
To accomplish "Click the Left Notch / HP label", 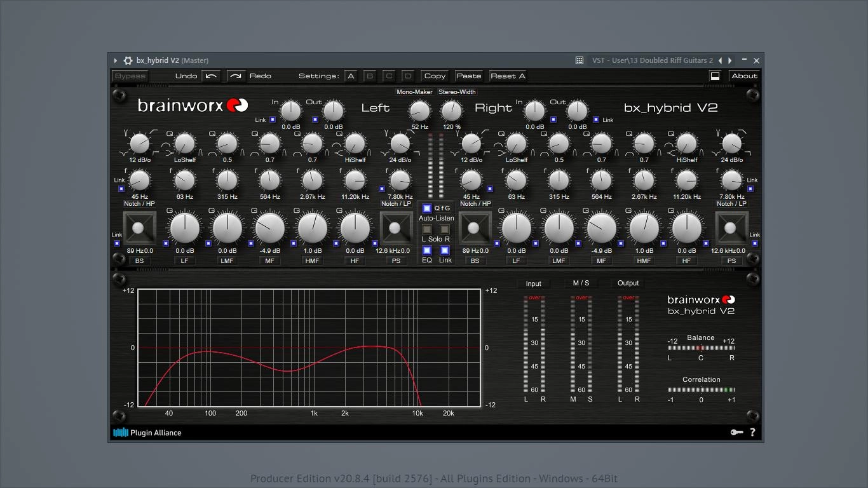I will [139, 204].
